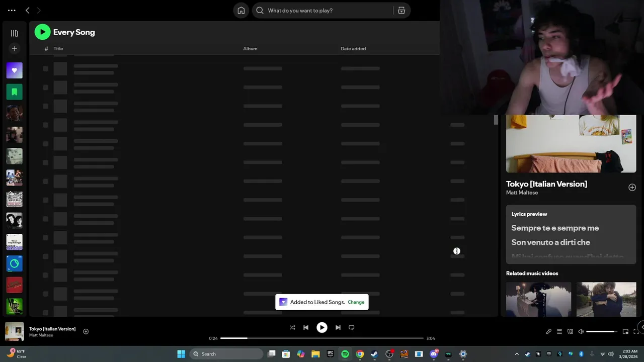Click lyric line 'Sempre te e sempre me'
Screen dimensions: 644x362
[x=555, y=228]
